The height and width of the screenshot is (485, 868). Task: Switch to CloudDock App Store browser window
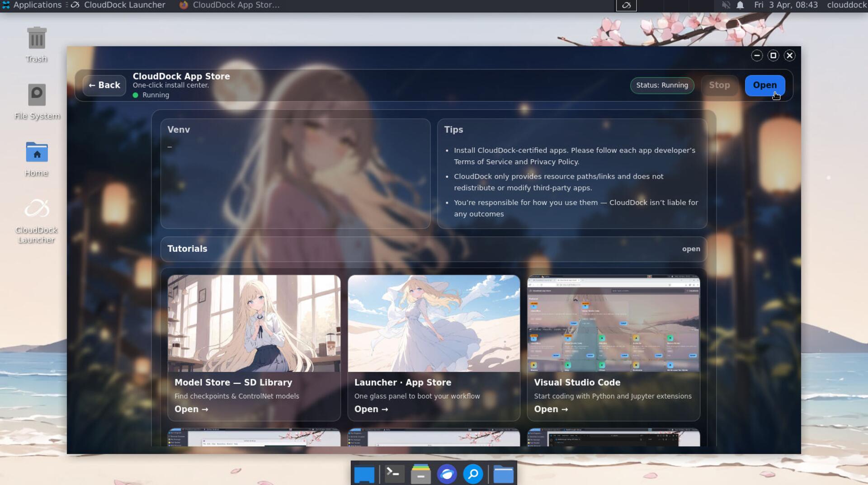[x=230, y=5]
